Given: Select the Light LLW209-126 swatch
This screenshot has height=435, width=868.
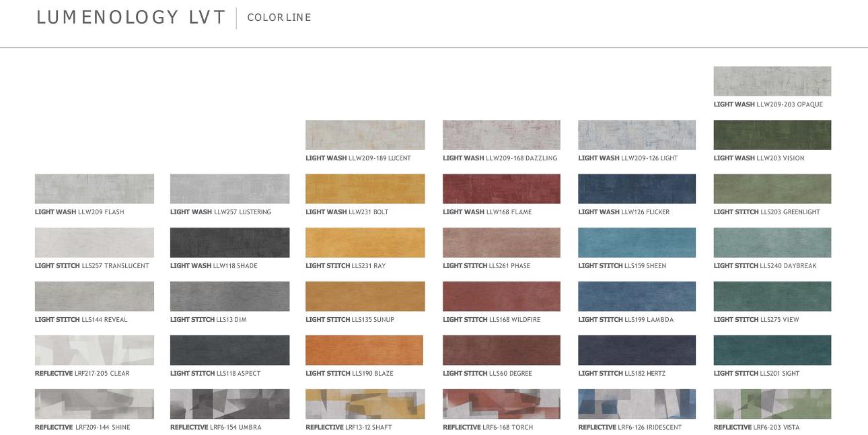Looking at the screenshot, I should [637, 135].
